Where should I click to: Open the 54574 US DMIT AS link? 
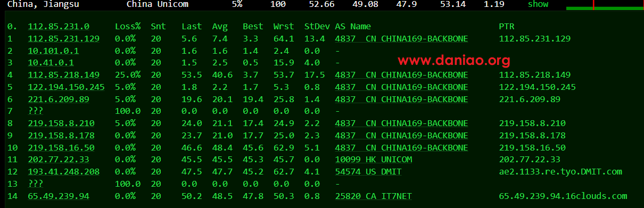[368, 172]
